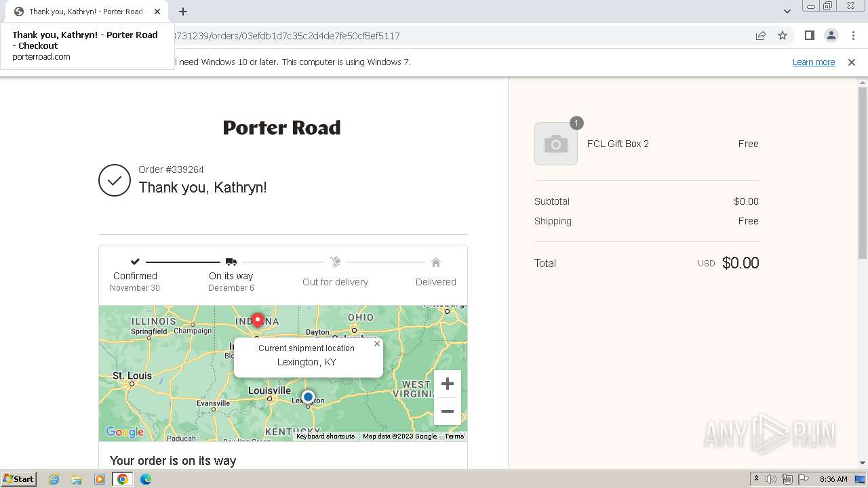Toggle the browser side panel
The height and width of the screenshot is (488, 868).
(x=809, y=35)
